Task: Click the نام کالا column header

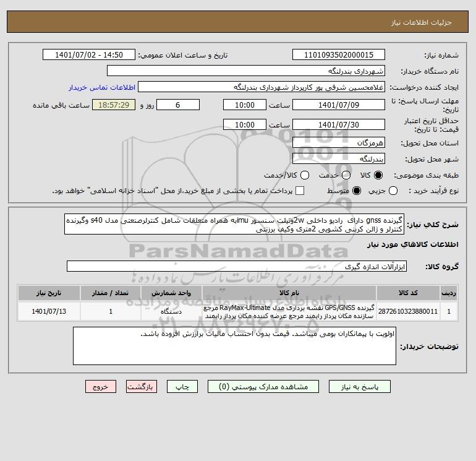Action: (289, 293)
